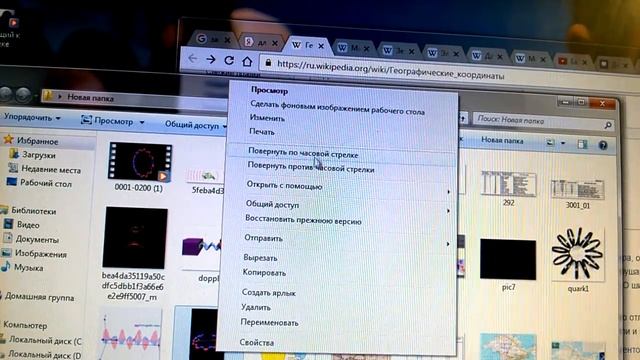Open the arrow next to Просмотр
Screen dimensions: 640x360
(x=142, y=122)
